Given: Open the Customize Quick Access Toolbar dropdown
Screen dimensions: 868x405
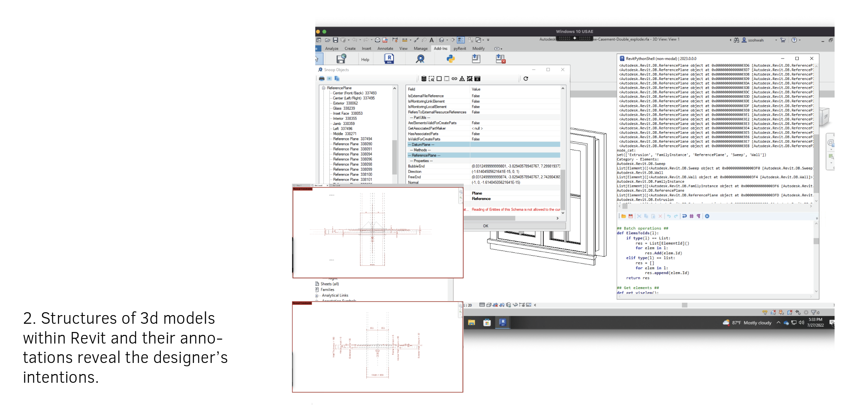Looking at the screenshot, I should point(488,40).
